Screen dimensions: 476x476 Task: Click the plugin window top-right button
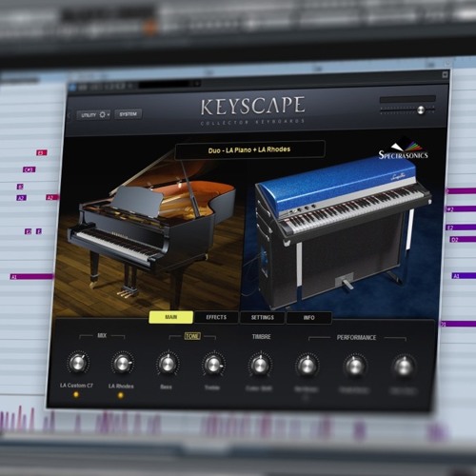coord(445,75)
